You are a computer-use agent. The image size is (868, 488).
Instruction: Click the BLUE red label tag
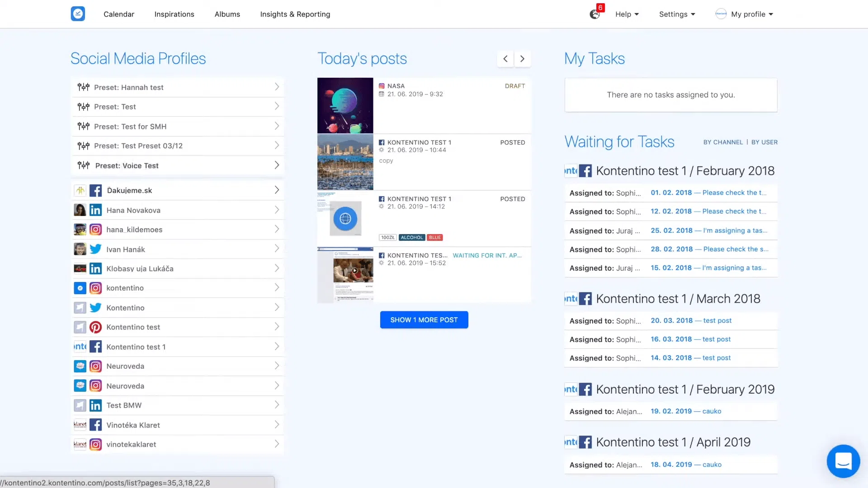coord(435,238)
